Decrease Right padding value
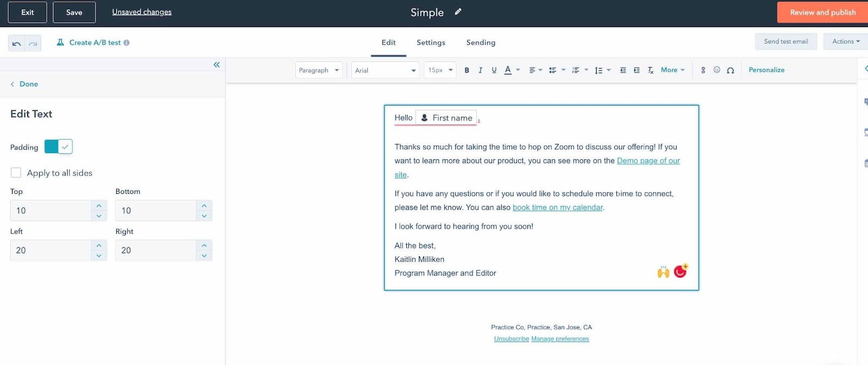 coord(204,256)
